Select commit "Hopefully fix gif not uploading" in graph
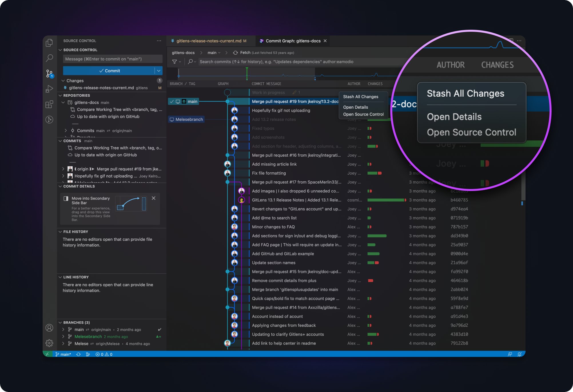The width and height of the screenshot is (573, 392). [x=281, y=110]
